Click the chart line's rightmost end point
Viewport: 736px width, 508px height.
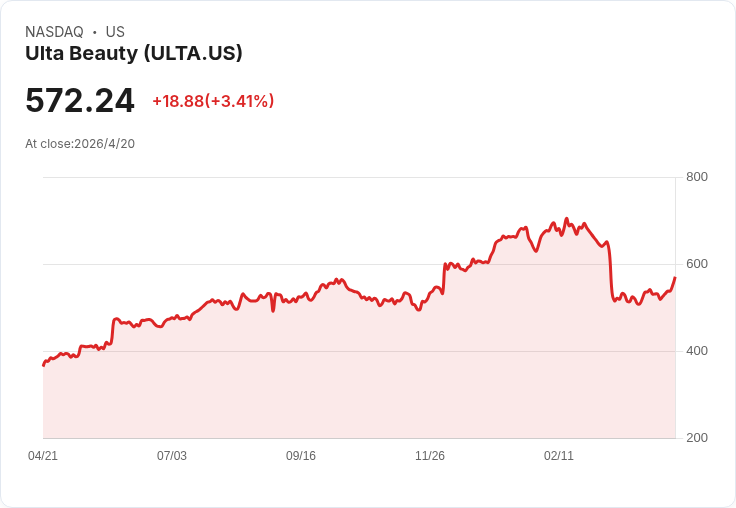click(675, 277)
